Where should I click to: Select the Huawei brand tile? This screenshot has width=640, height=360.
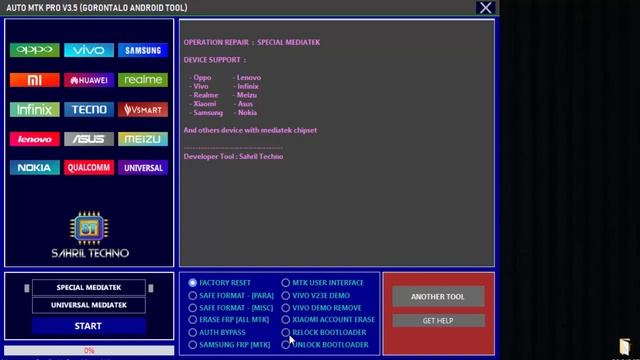tap(89, 80)
